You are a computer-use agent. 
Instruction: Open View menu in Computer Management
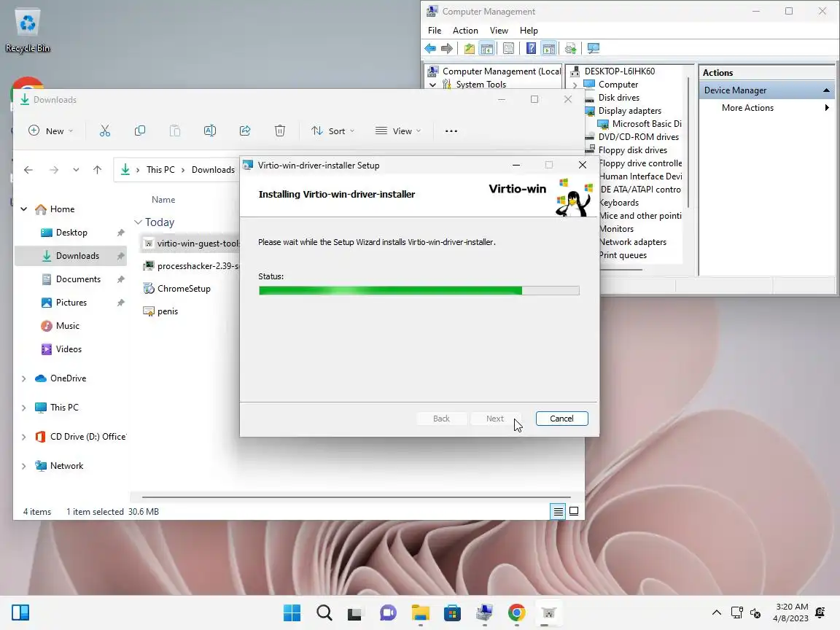(x=498, y=31)
